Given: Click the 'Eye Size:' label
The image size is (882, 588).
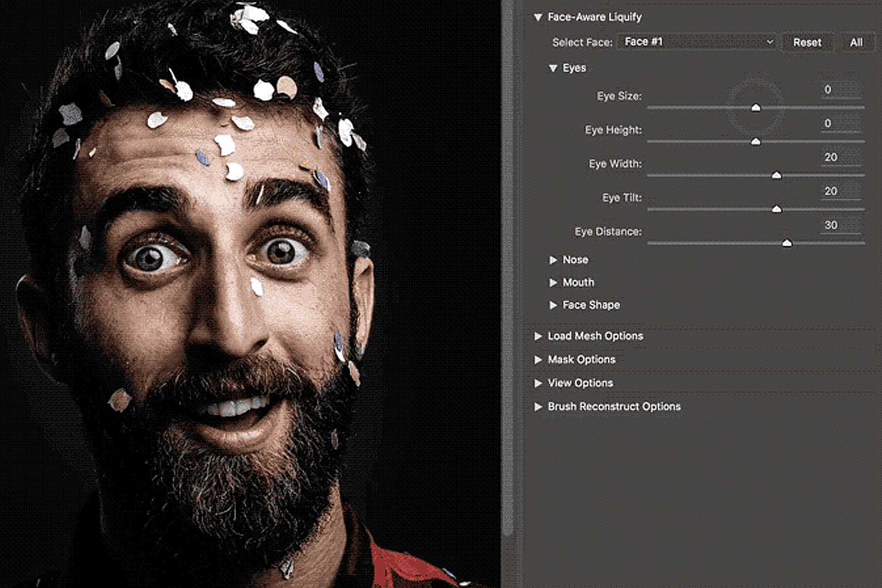Looking at the screenshot, I should pos(619,96).
